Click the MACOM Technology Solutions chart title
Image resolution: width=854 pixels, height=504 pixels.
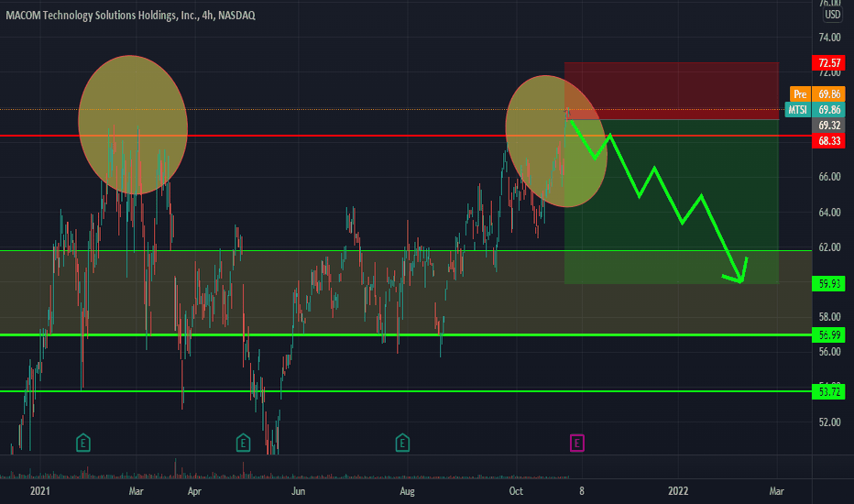pos(130,16)
